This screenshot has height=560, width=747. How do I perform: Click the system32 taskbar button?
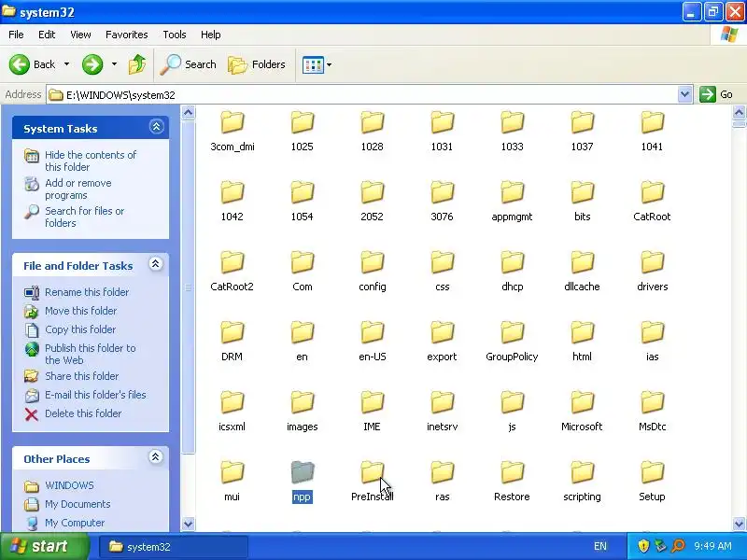click(x=174, y=547)
